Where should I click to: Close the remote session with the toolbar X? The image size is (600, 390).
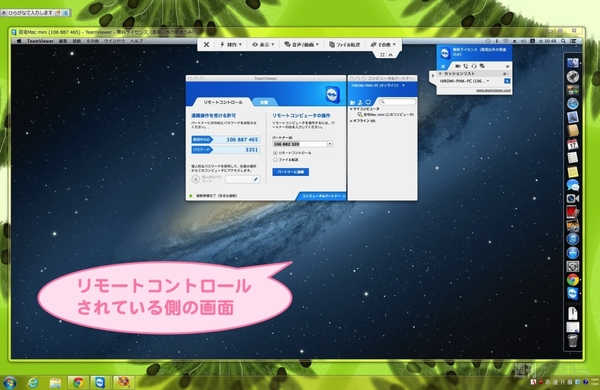tap(206, 44)
